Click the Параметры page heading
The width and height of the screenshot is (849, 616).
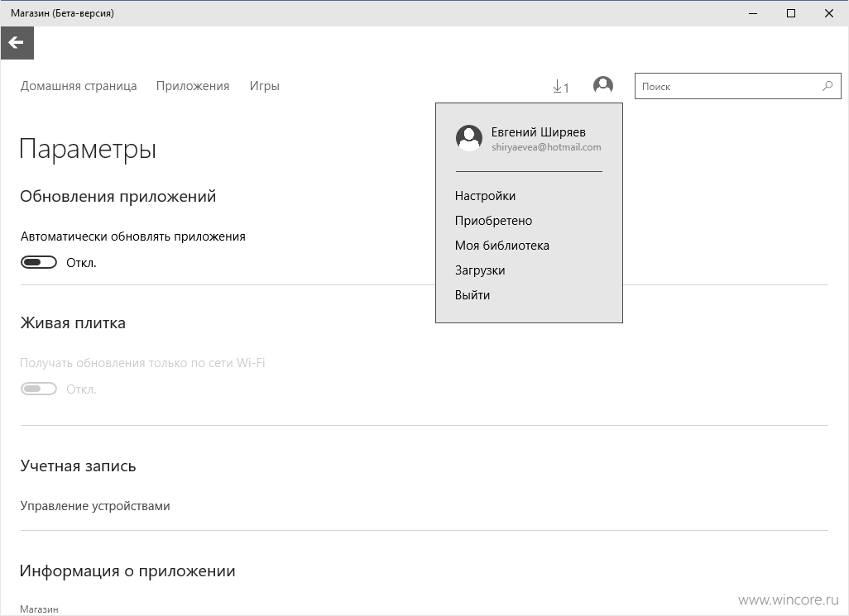(x=88, y=150)
